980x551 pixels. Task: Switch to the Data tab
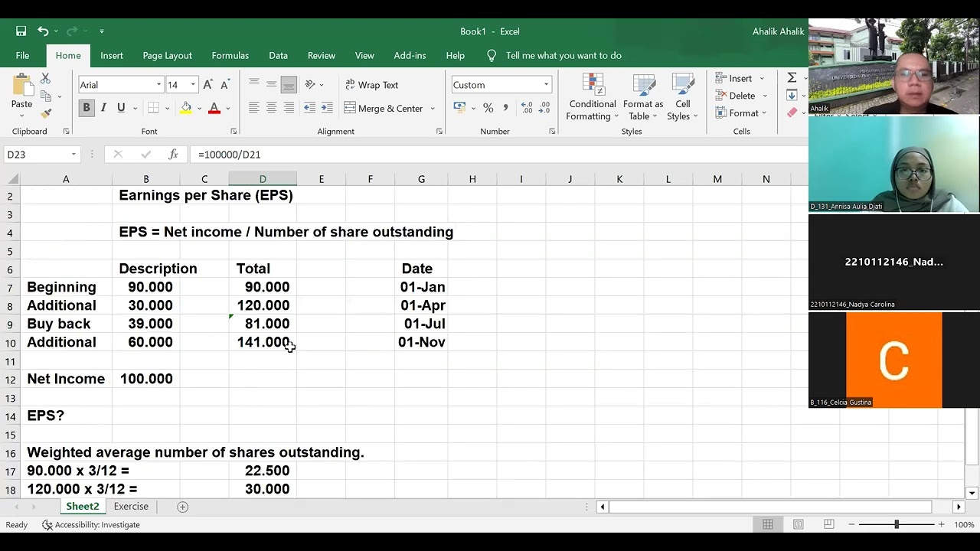coord(278,55)
